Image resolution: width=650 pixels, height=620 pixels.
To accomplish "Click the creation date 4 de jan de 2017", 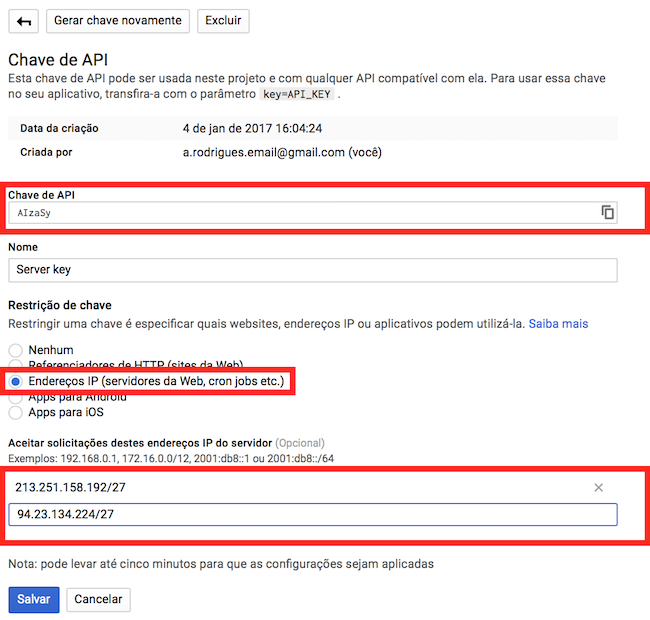I will click(250, 128).
